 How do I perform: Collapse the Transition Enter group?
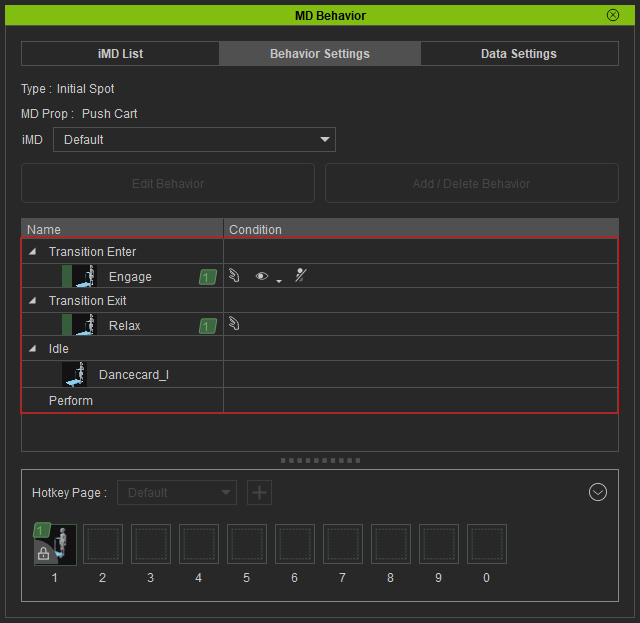[x=33, y=251]
